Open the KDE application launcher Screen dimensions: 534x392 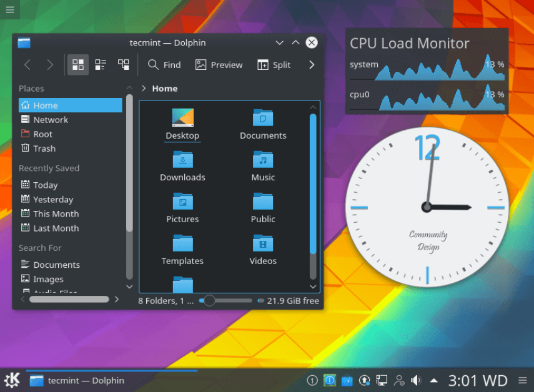12,380
